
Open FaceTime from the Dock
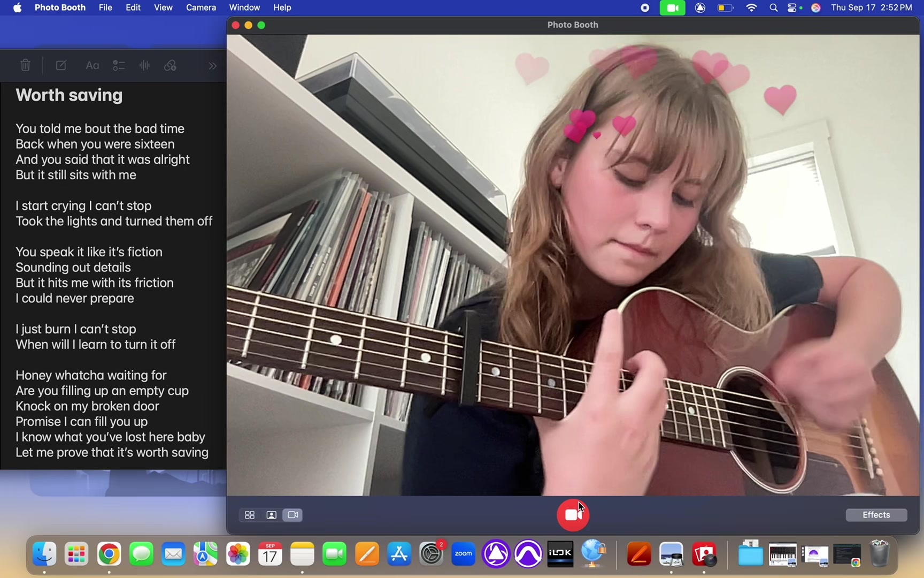click(335, 554)
